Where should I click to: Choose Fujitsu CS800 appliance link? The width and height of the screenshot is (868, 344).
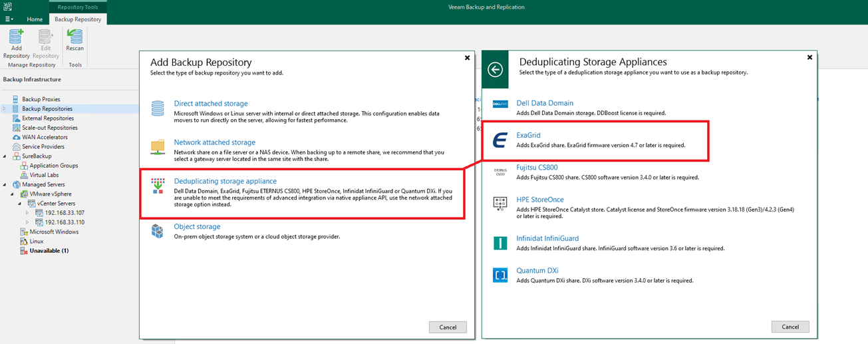click(537, 168)
